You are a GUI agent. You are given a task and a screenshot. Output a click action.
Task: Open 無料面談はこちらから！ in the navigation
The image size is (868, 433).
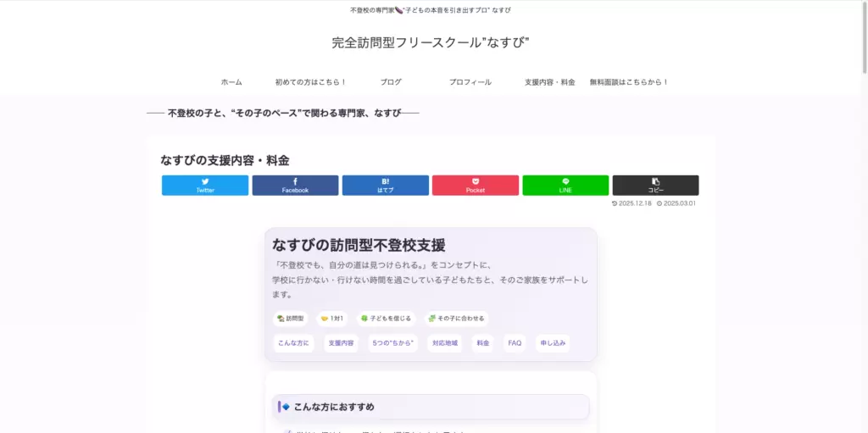[630, 82]
